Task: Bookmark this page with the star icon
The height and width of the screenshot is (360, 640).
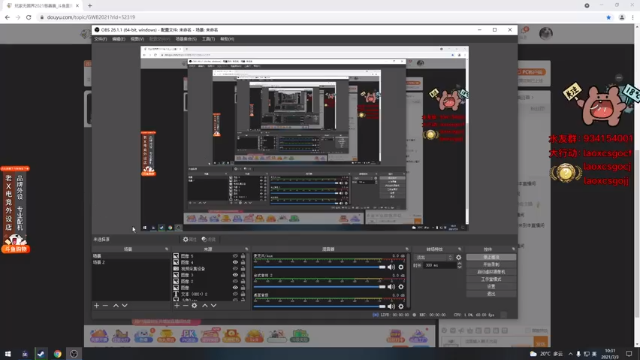Action: click(x=609, y=17)
